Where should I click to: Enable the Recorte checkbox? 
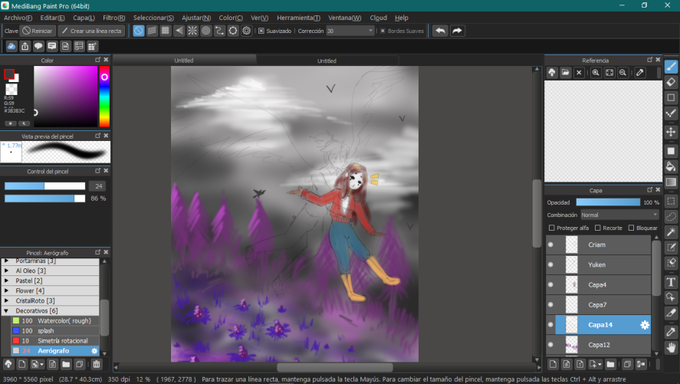click(x=598, y=228)
